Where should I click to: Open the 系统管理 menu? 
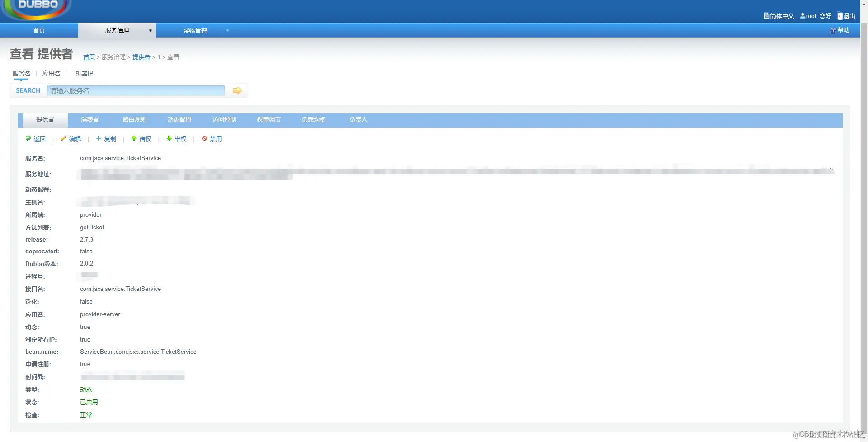195,31
